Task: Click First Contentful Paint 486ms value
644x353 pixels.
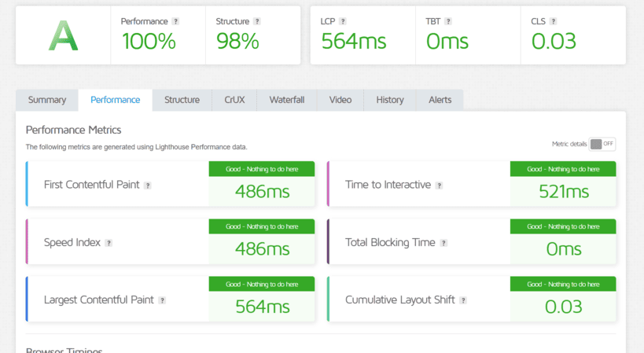Action: (262, 192)
